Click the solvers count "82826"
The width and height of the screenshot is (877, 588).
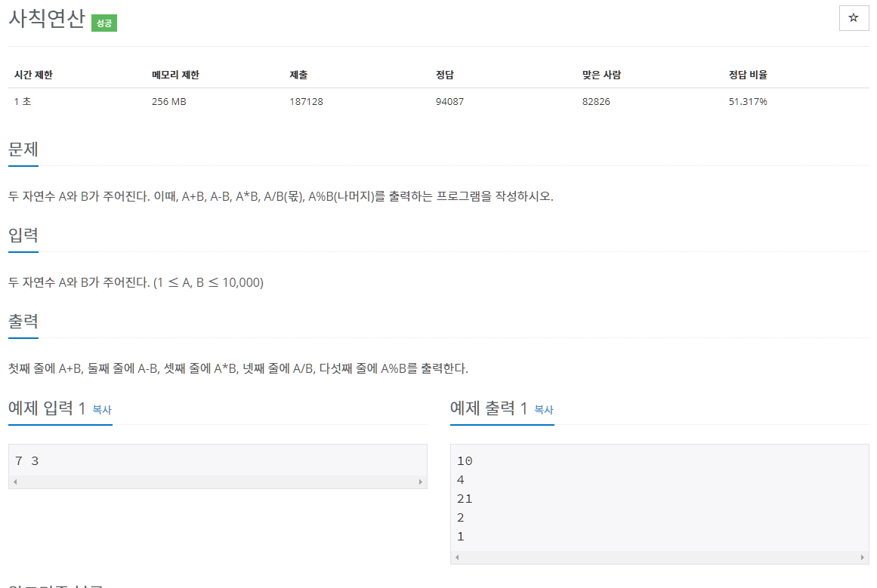(596, 102)
